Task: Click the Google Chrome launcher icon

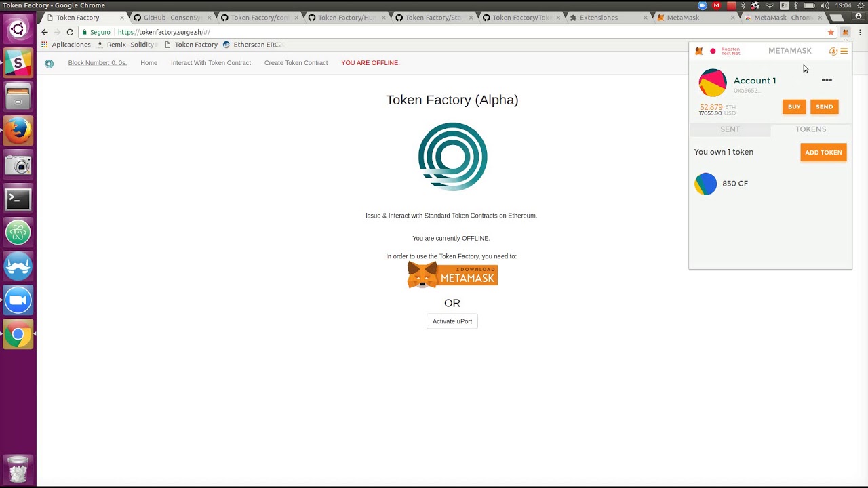Action: tap(18, 334)
